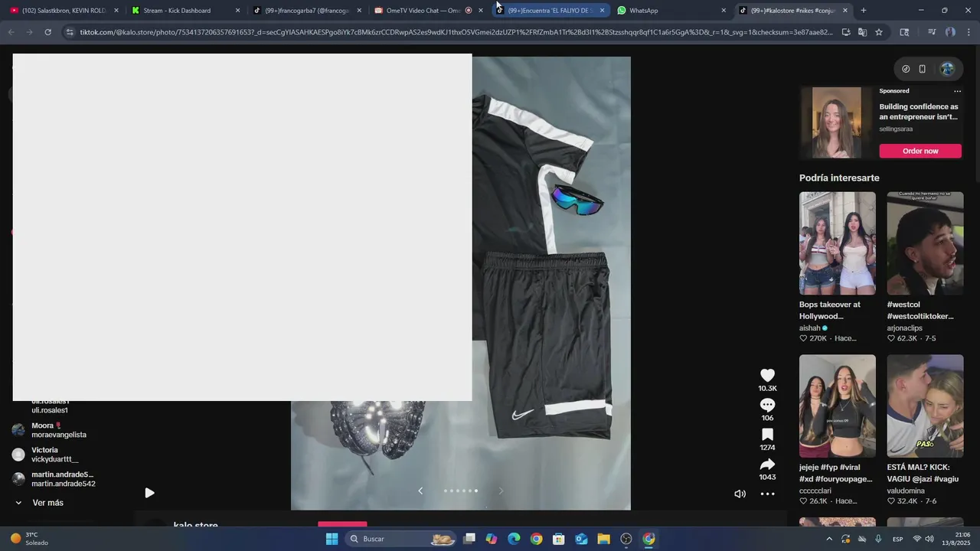Screen dimensions: 980x551
Task: Open the Google Lens search icon in the toolbar
Action: coord(904,32)
